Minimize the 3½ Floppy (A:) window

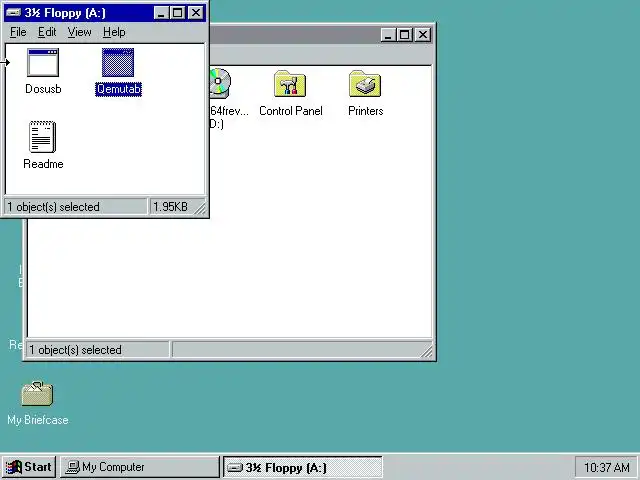coord(161,13)
